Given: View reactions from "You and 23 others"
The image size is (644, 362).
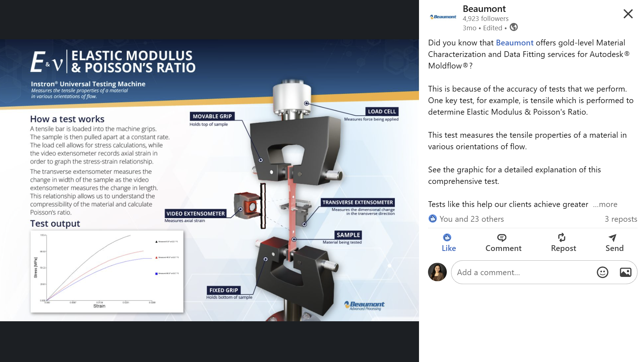Looking at the screenshot, I should tap(471, 219).
